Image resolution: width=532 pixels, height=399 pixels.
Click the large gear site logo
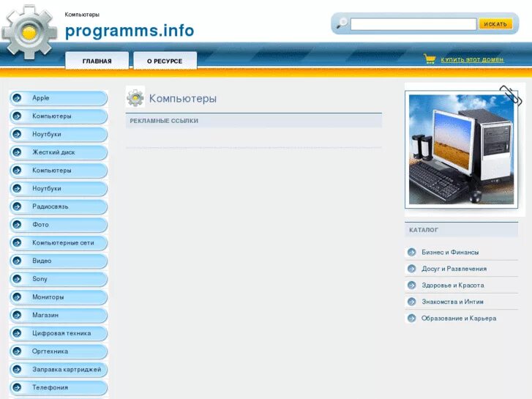29,33
